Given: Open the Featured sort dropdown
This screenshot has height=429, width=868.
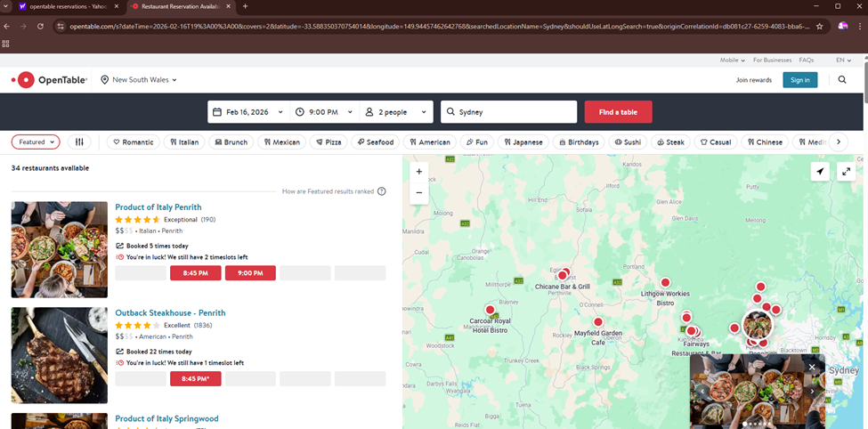Looking at the screenshot, I should [36, 142].
